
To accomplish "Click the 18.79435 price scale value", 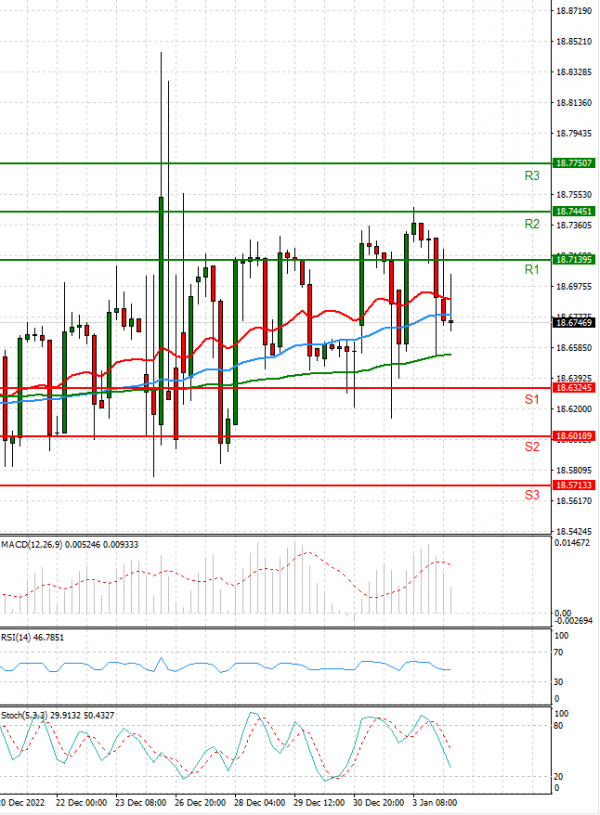I will pyautogui.click(x=574, y=134).
